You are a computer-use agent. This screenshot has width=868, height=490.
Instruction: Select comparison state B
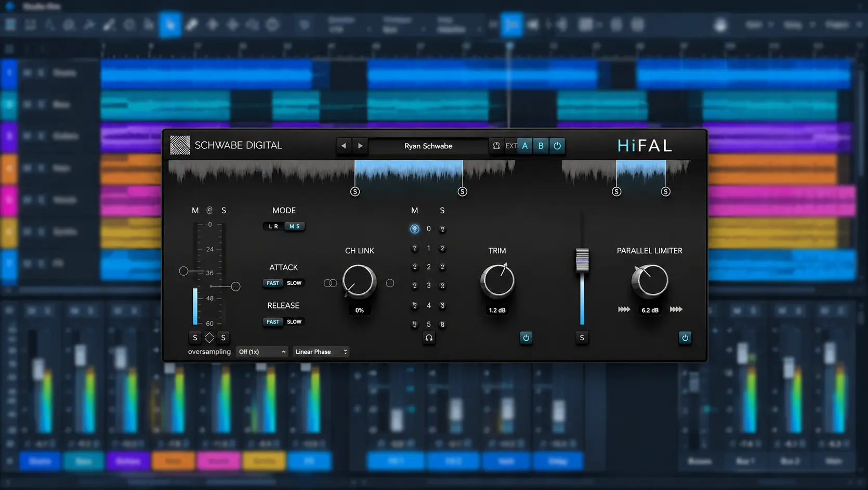click(x=541, y=146)
